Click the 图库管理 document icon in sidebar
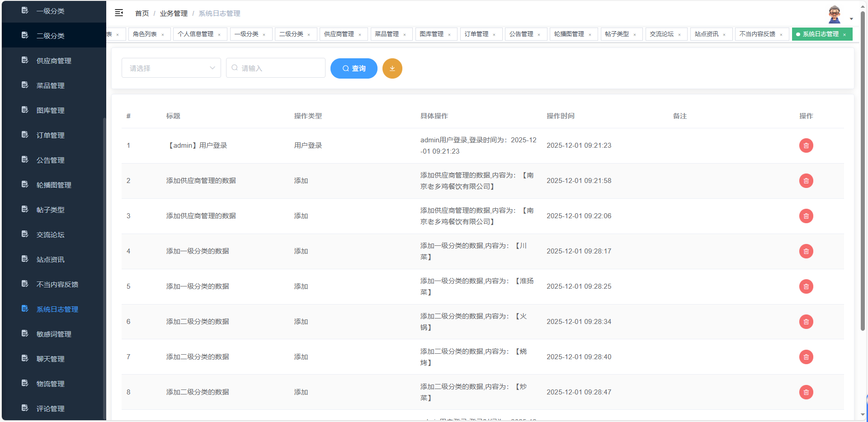This screenshot has width=868, height=422. tap(24, 110)
